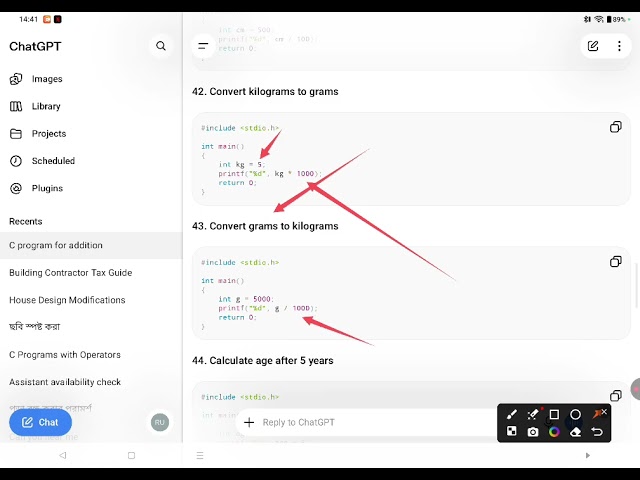Toggle the sidebar menu icon
Screen dimensions: 640x480
point(203,46)
